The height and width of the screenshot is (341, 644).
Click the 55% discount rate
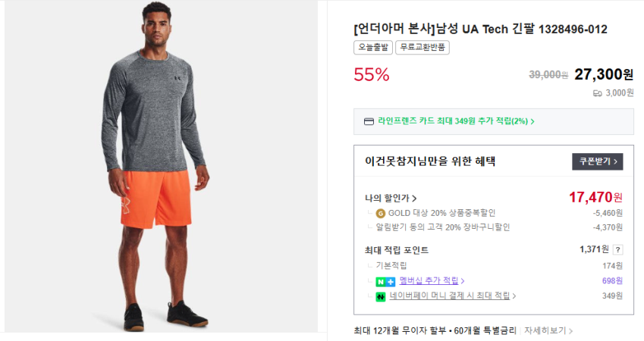coord(372,74)
